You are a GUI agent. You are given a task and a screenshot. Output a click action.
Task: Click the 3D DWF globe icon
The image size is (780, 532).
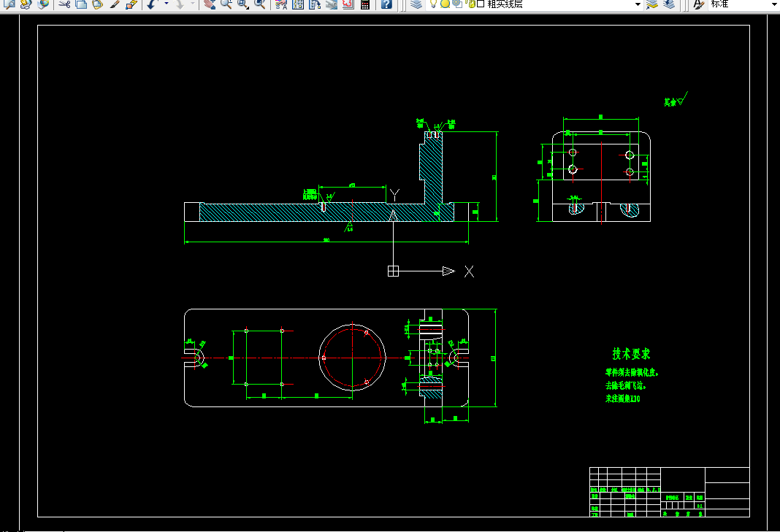coord(43,4)
